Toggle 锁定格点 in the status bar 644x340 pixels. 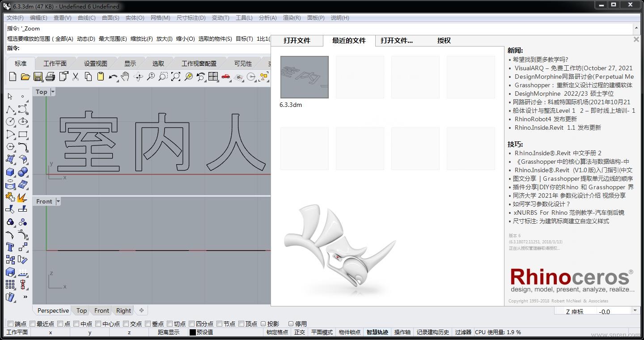277,332
